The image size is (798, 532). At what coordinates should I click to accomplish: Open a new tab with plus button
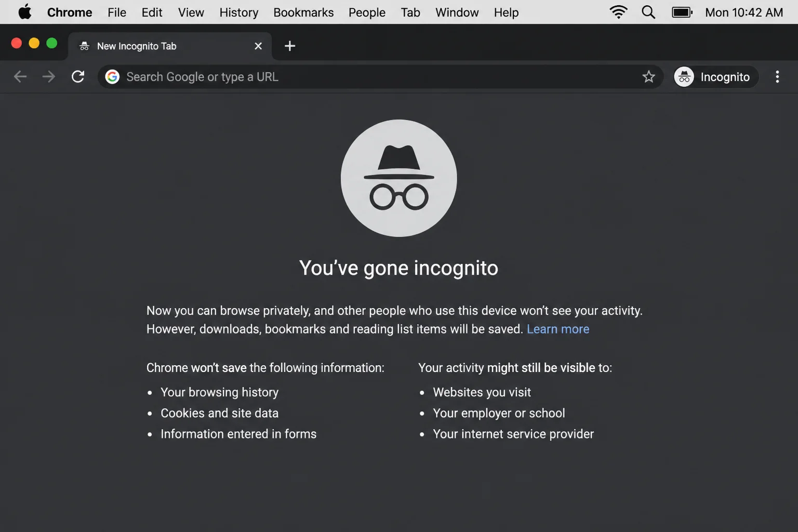coord(290,46)
